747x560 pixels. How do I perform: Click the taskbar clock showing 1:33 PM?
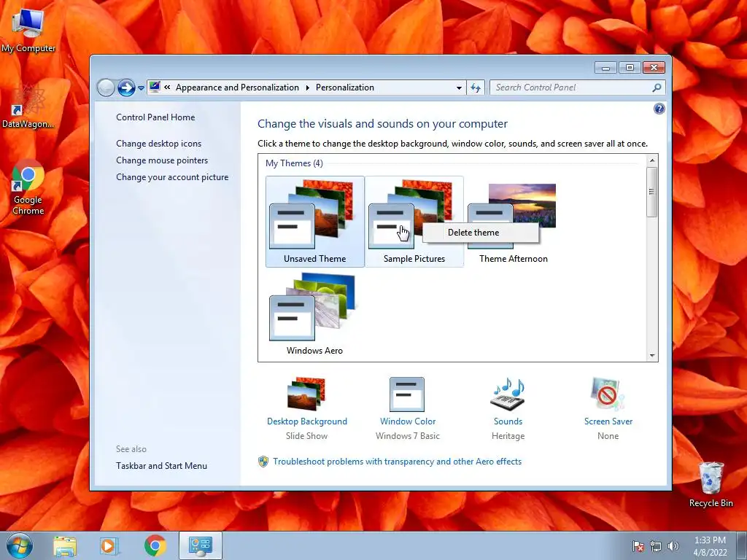tap(710, 546)
